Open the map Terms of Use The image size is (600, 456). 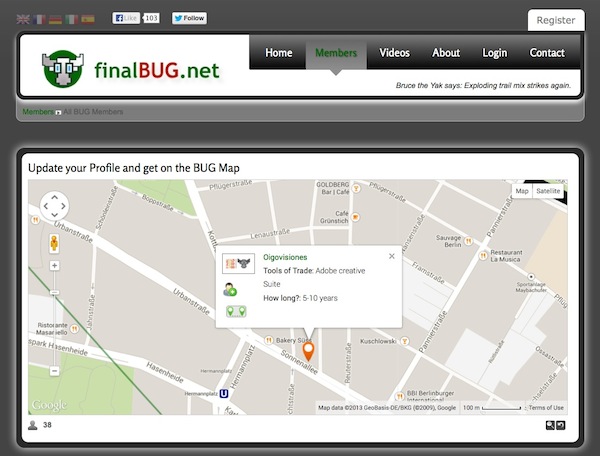546,408
